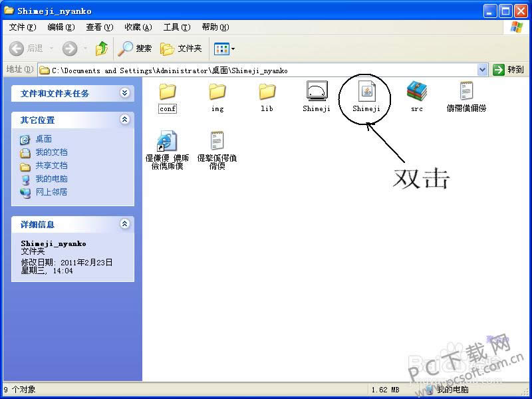Select the img folder icon
The width and height of the screenshot is (532, 399).
(x=217, y=91)
